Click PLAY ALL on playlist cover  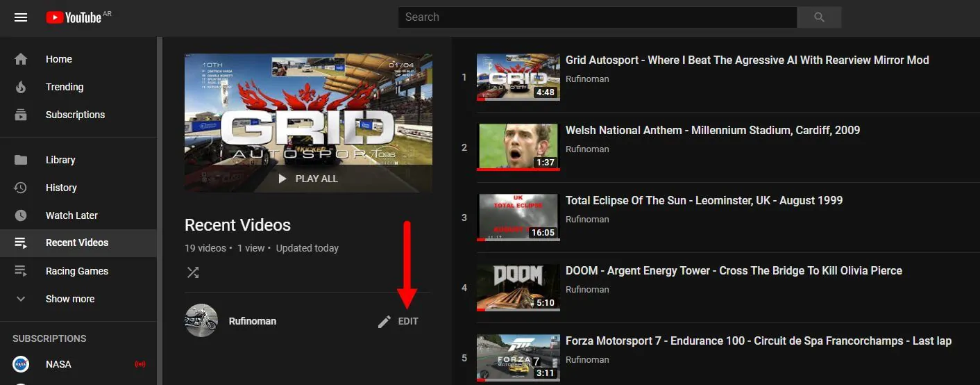tap(308, 179)
